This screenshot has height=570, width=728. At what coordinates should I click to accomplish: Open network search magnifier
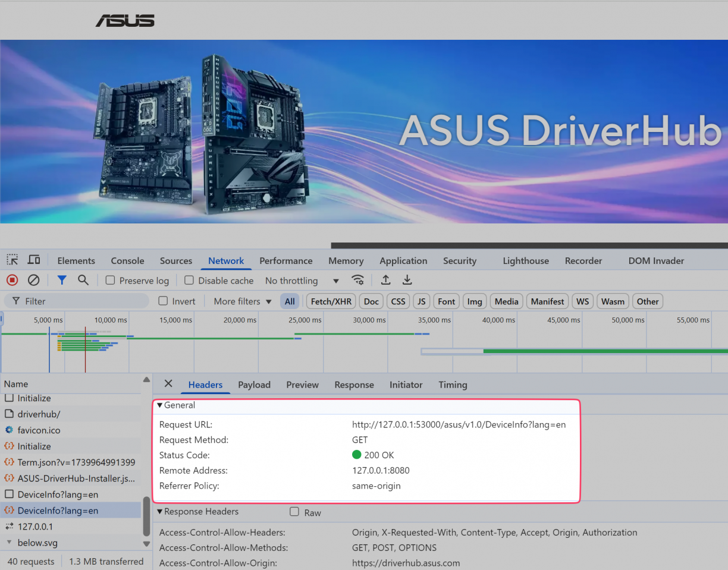click(x=83, y=280)
